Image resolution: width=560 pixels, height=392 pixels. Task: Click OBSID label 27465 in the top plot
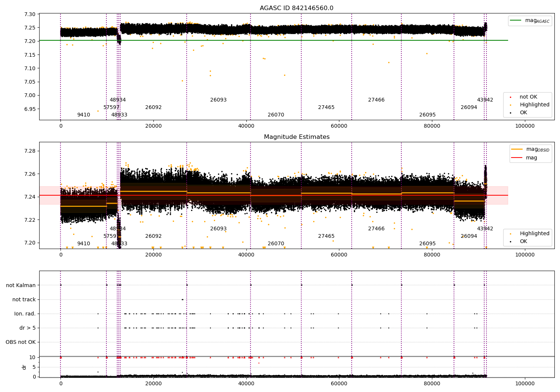[x=326, y=108]
